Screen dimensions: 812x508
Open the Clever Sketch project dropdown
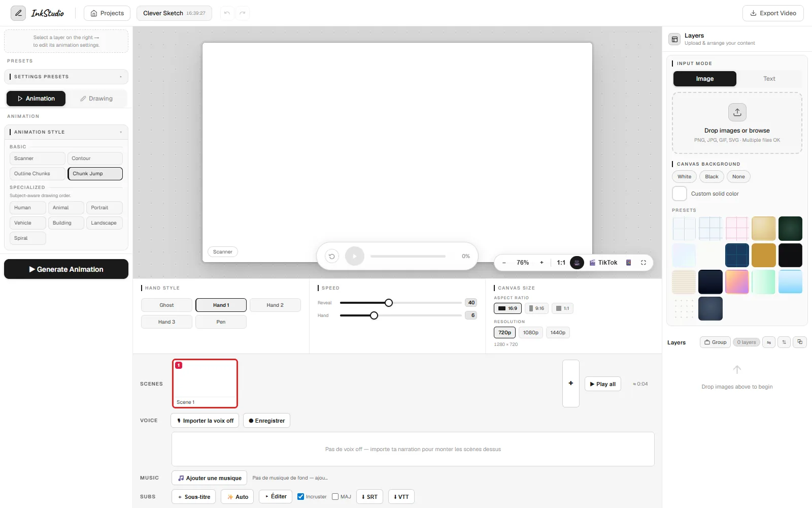(x=174, y=13)
